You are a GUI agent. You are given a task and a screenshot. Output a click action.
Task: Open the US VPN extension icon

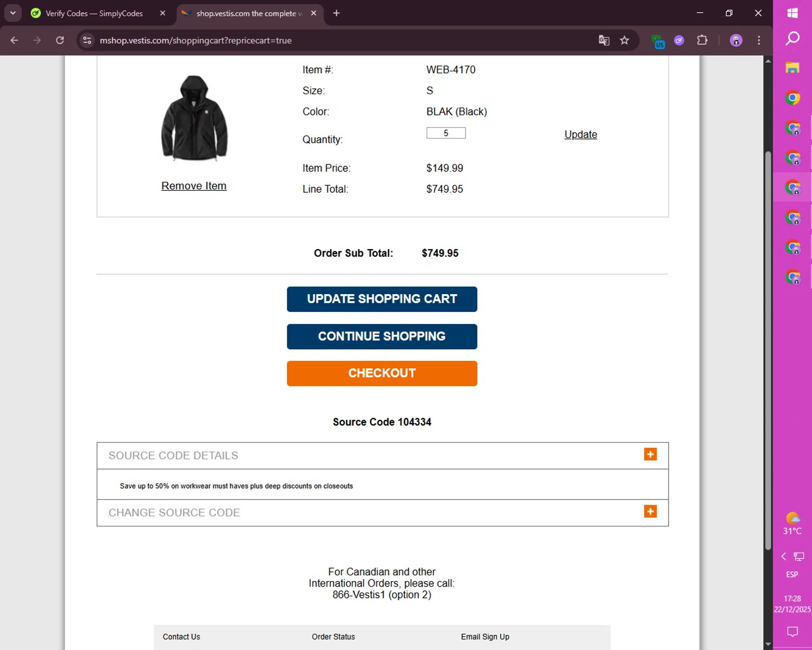(658, 41)
